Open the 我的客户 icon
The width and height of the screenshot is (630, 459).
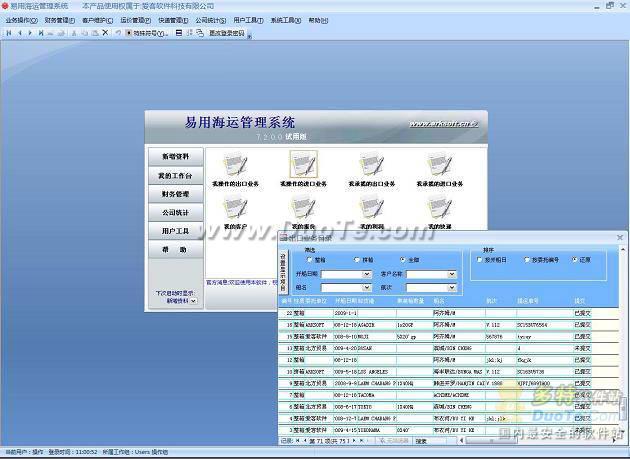tap(235, 207)
